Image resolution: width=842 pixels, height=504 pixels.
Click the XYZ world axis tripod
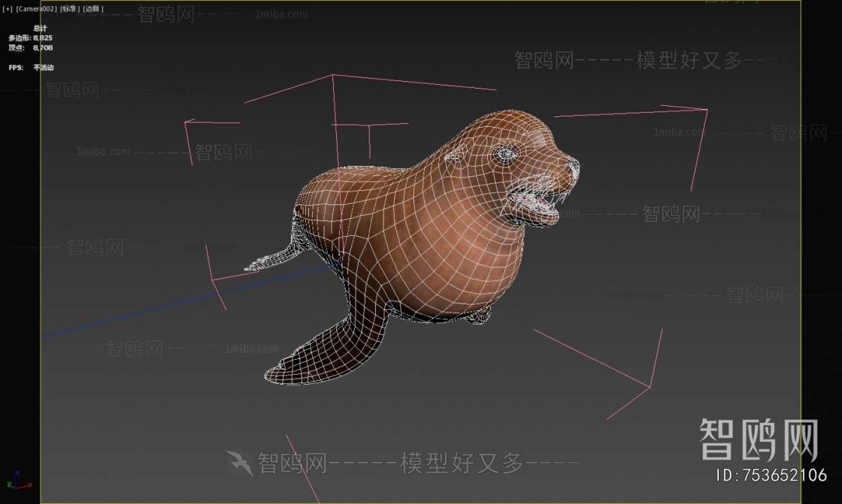tap(19, 480)
